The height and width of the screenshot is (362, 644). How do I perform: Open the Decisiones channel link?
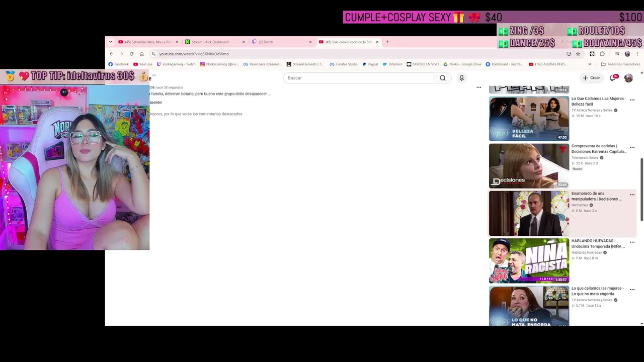pos(580,205)
